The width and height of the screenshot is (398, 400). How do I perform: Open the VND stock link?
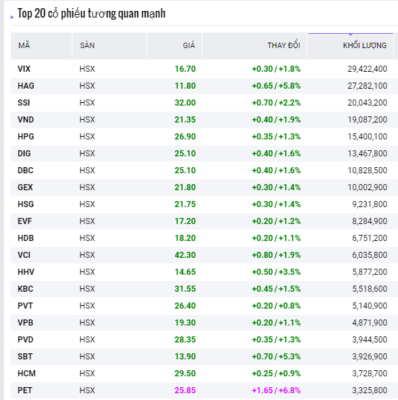point(26,120)
